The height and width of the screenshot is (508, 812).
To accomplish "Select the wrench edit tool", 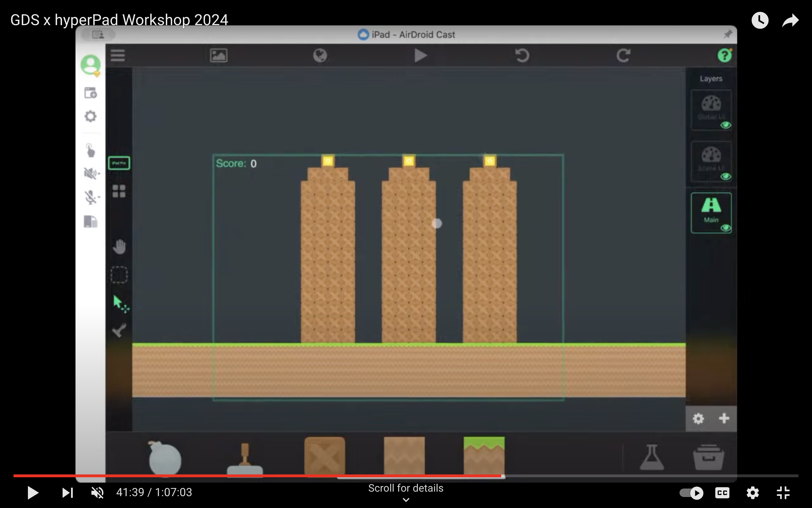I will [x=119, y=330].
